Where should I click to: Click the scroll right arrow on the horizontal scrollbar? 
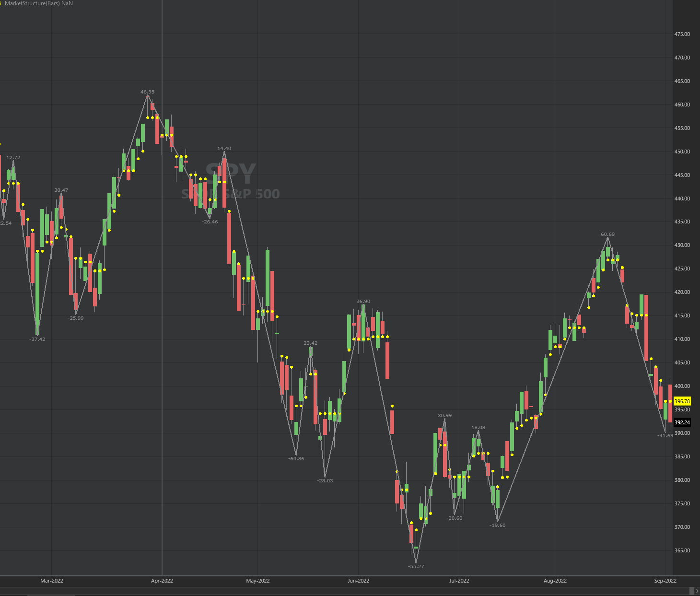pyautogui.click(x=697, y=590)
